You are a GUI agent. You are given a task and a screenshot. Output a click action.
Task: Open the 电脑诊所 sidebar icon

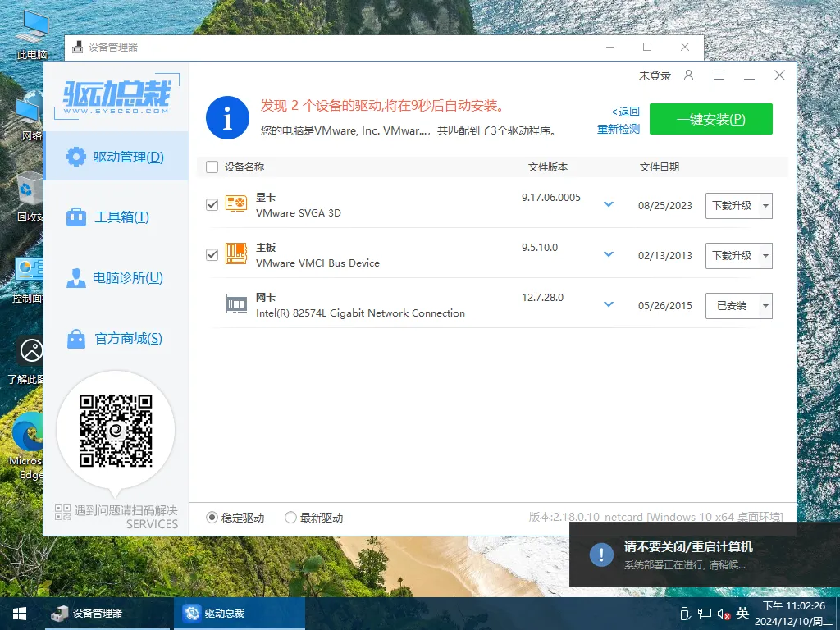pyautogui.click(x=116, y=278)
